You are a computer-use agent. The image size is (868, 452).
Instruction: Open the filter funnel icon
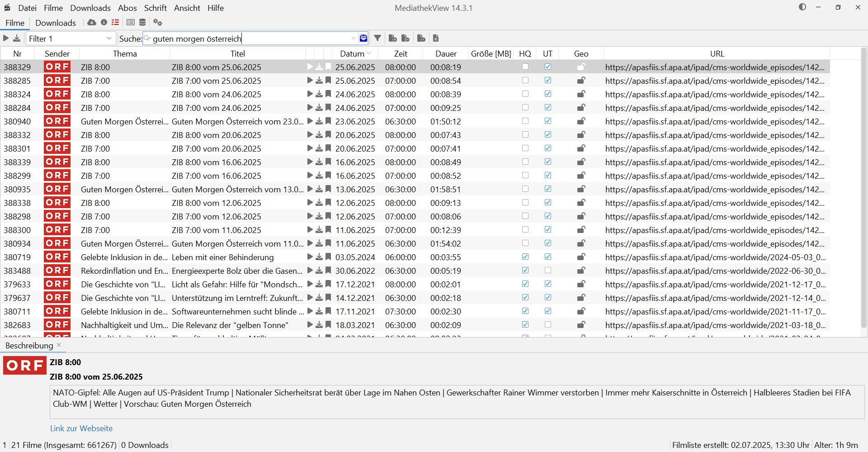point(377,38)
